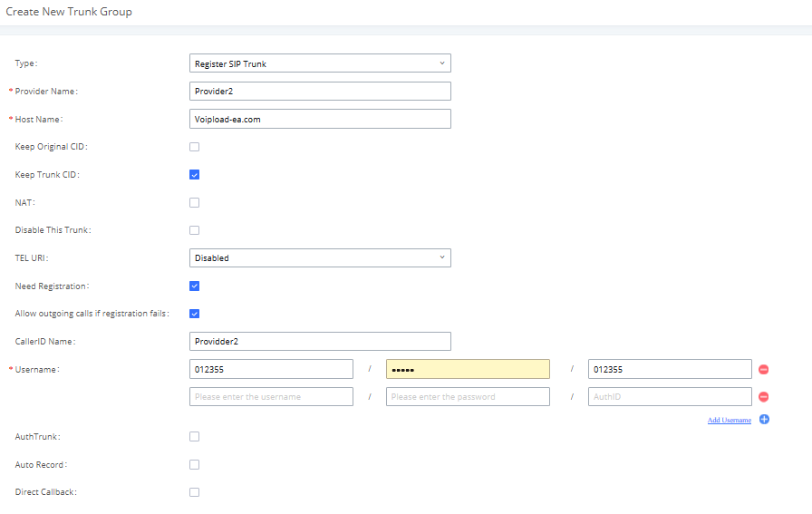Image resolution: width=812 pixels, height=514 pixels.
Task: Tick Disable This Trunk checkbox
Action: (194, 230)
